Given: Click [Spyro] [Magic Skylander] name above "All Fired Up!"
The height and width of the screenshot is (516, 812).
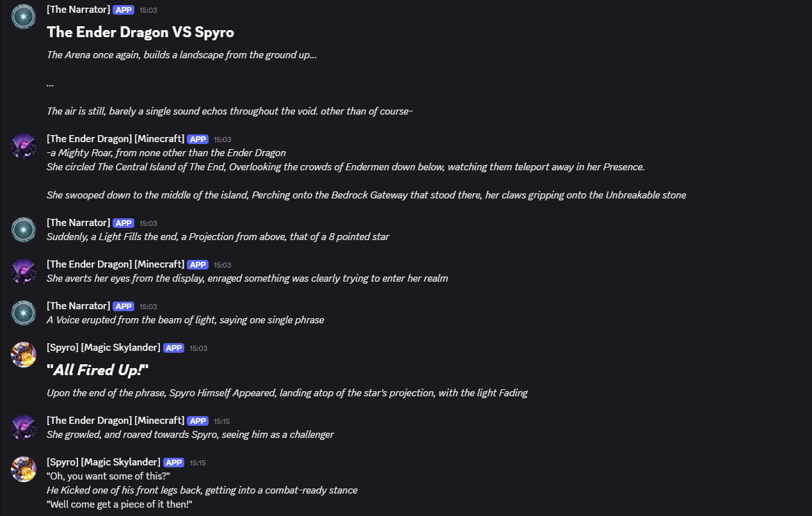Looking at the screenshot, I should pyautogui.click(x=103, y=348).
